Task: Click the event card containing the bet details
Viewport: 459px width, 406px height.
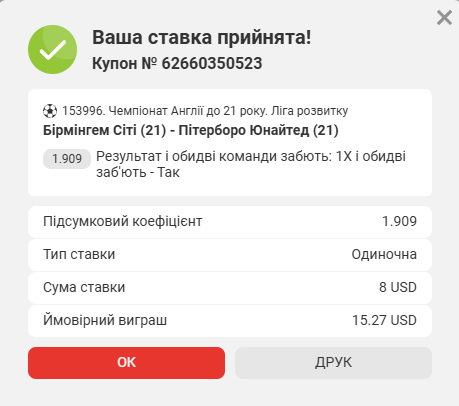Action: coord(230,142)
